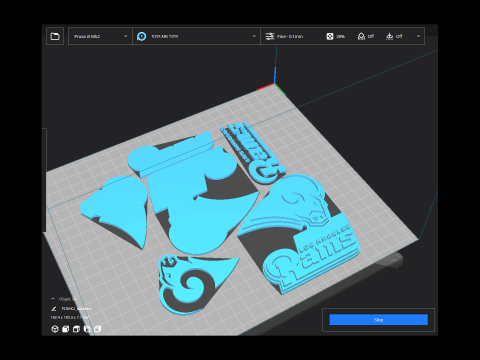Switch to top view cube icon
Image resolution: width=480 pixels, height=360 pixels.
76,329
